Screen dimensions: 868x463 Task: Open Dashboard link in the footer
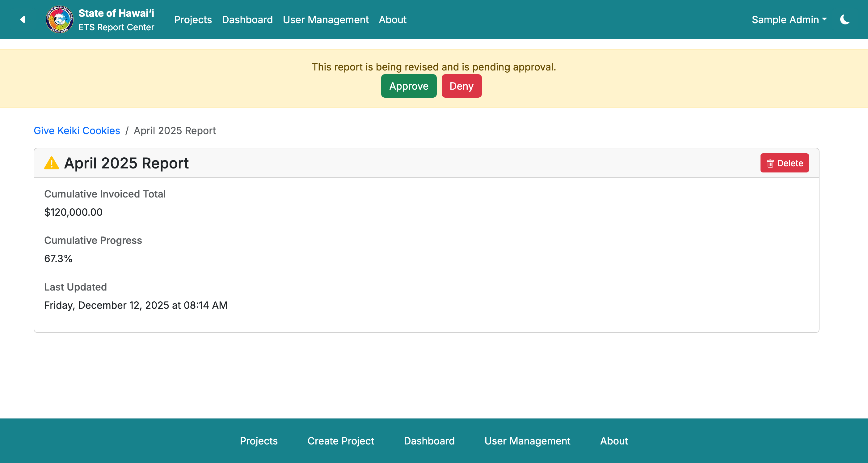(x=429, y=441)
